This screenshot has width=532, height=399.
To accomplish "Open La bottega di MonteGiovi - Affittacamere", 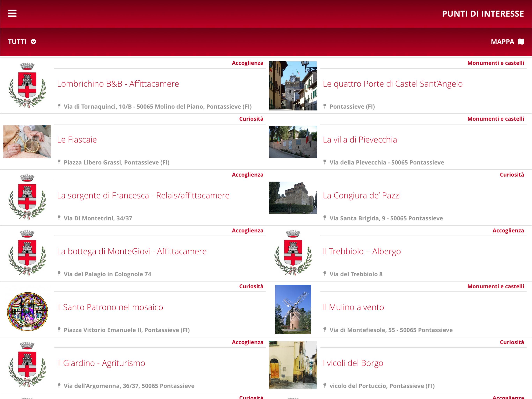I will click(x=132, y=251).
